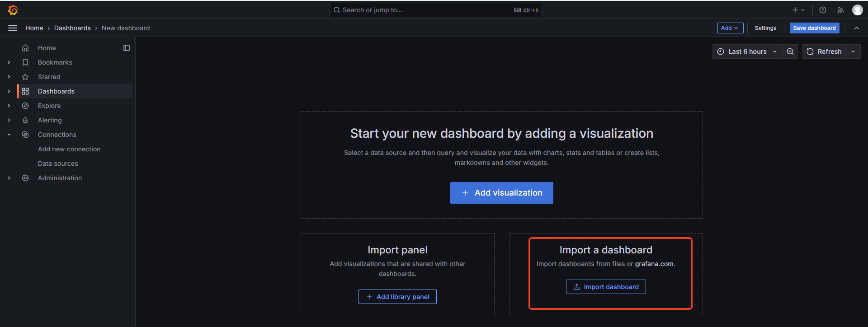Collapse the top toolbar with chevron
Screen dimensions: 868x327
(857, 28)
